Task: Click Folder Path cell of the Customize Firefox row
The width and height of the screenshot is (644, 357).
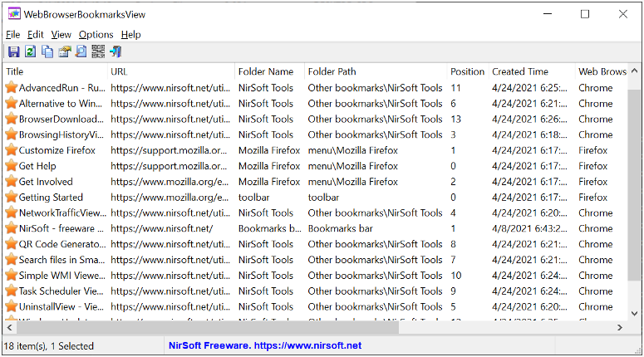Action: click(x=353, y=150)
